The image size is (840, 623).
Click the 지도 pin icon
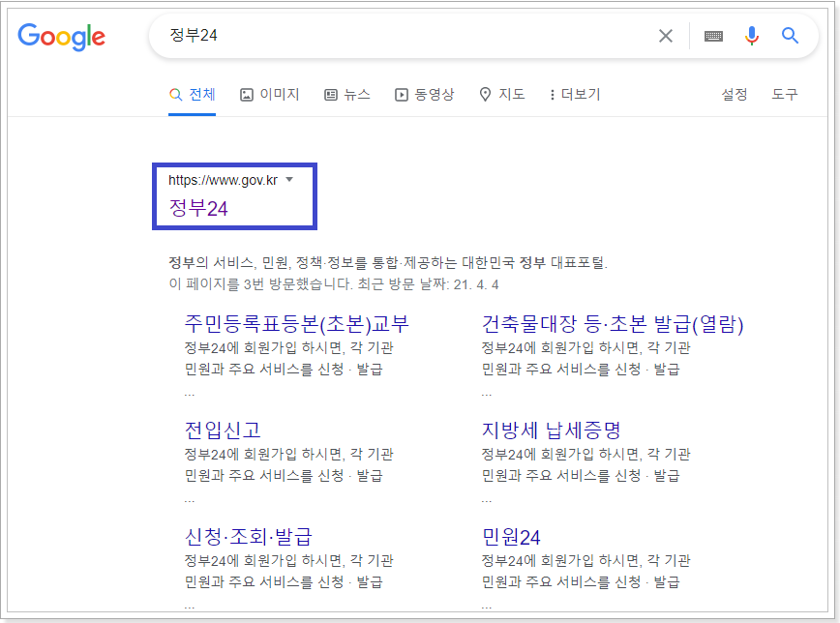point(485,94)
